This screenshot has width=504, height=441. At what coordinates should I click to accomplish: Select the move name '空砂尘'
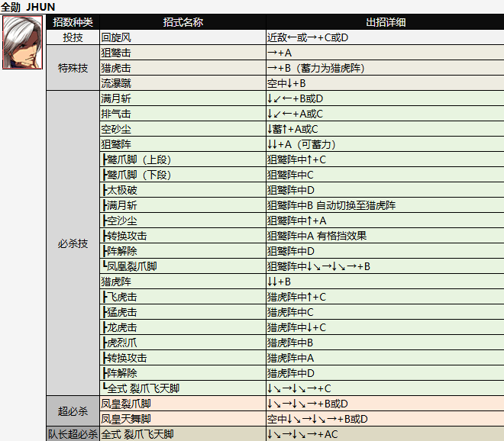pyautogui.click(x=116, y=129)
